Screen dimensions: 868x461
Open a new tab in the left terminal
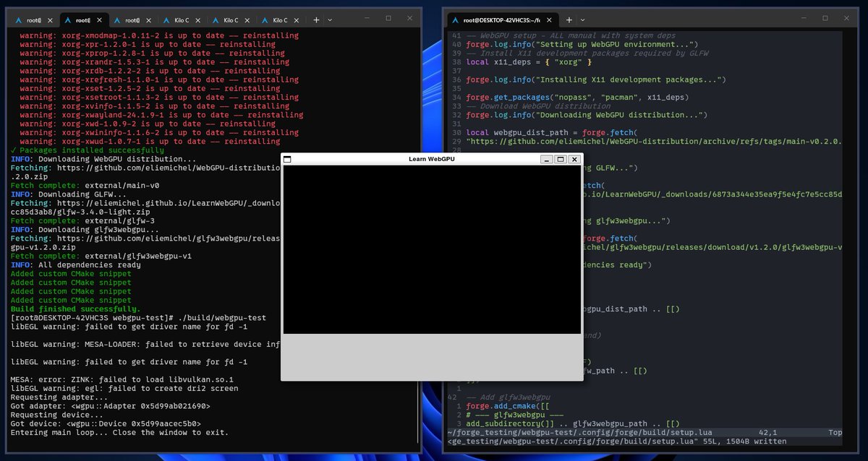point(316,20)
